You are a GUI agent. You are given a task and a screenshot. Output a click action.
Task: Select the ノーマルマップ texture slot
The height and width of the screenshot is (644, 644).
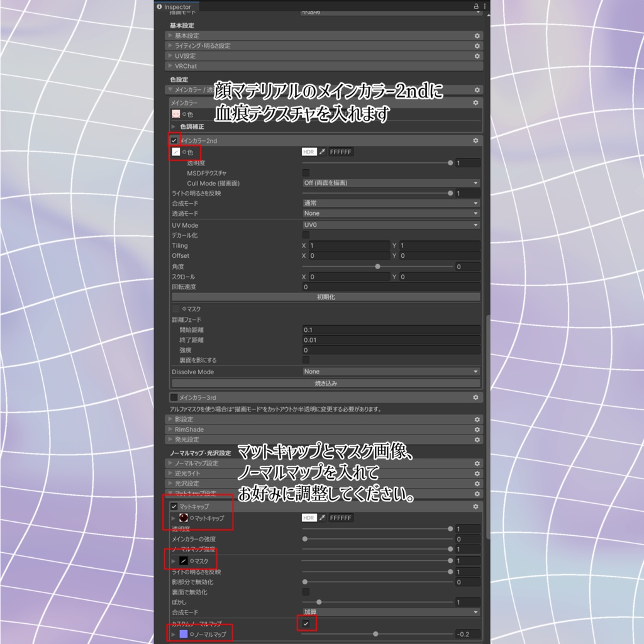(x=184, y=634)
